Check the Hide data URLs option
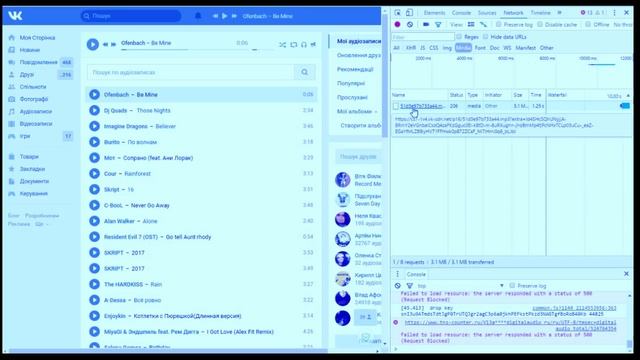Image resolution: width=640 pixels, height=360 pixels. click(485, 37)
